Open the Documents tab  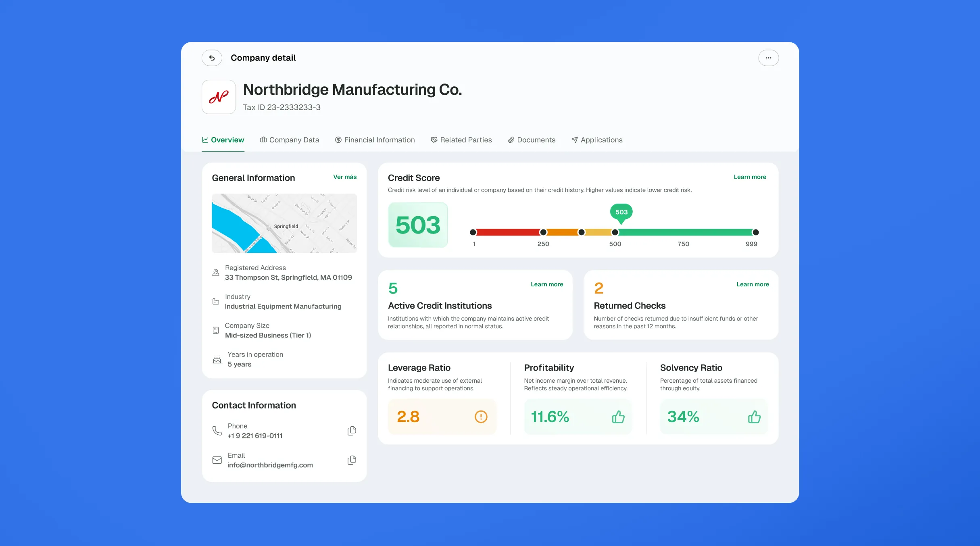pyautogui.click(x=532, y=140)
